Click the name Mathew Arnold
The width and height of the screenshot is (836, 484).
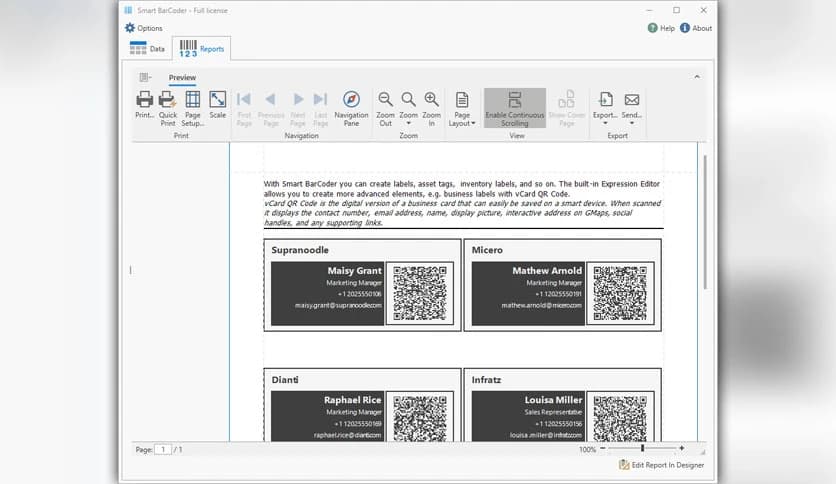547,271
